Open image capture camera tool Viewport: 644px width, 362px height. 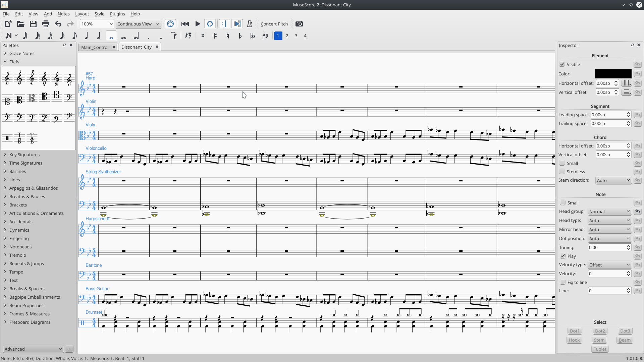[x=299, y=24]
